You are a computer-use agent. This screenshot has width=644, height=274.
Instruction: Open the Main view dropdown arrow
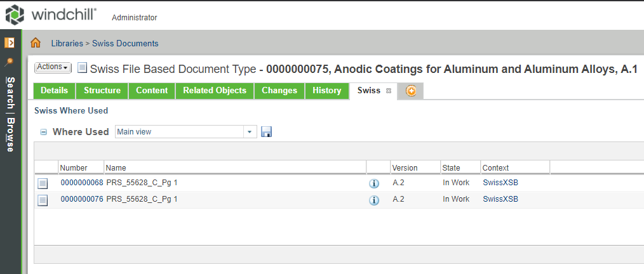click(250, 132)
